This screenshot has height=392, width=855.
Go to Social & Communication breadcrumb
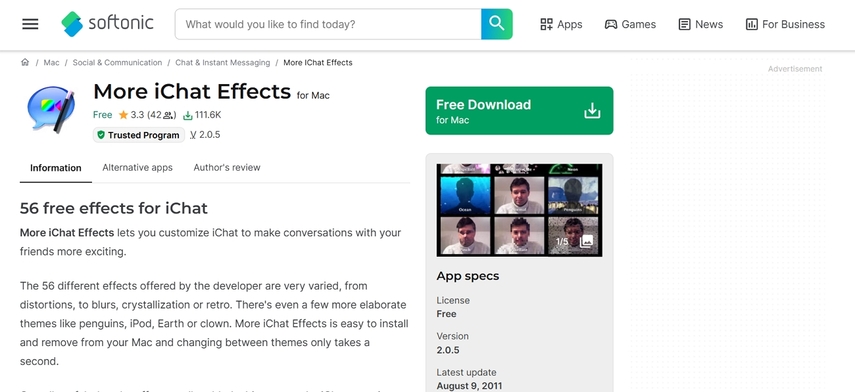coord(117,62)
